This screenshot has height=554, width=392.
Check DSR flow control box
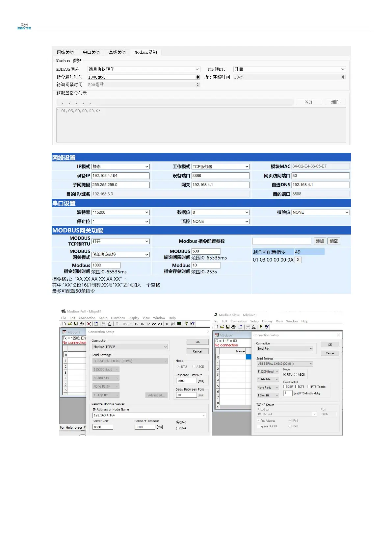[x=285, y=387]
